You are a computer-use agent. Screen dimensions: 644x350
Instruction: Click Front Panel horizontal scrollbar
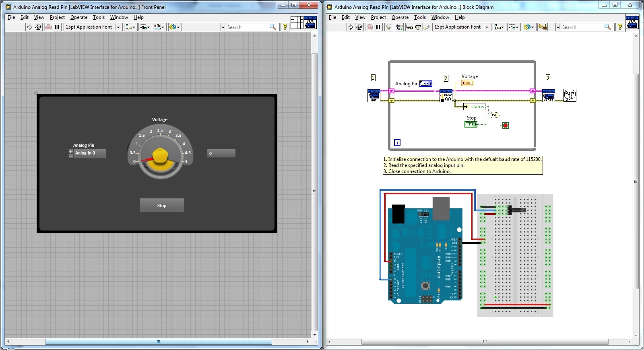click(159, 342)
